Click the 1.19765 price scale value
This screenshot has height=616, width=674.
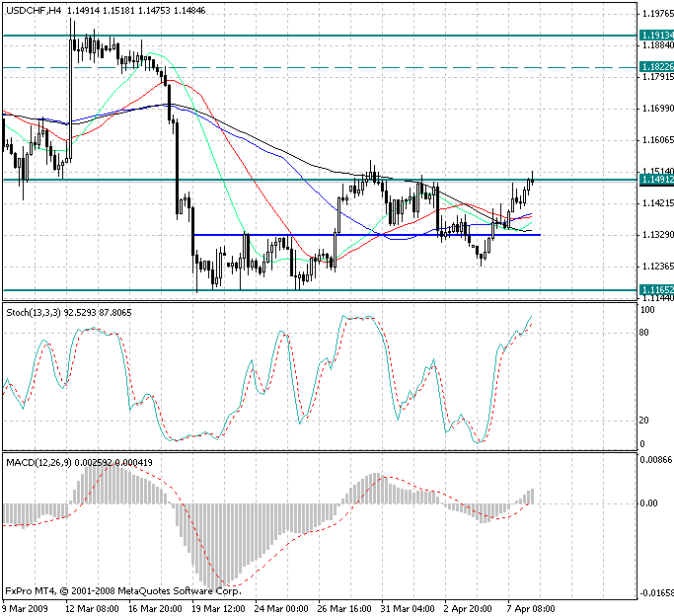click(x=657, y=14)
